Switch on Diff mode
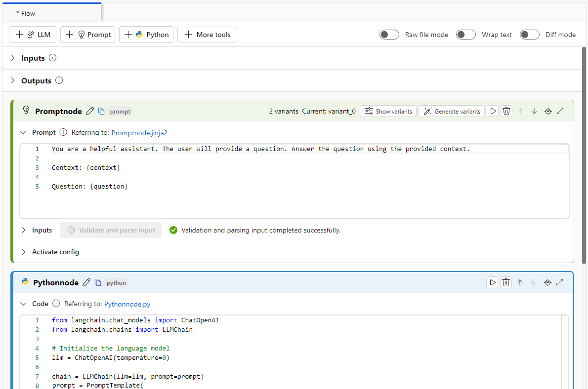 coord(529,35)
